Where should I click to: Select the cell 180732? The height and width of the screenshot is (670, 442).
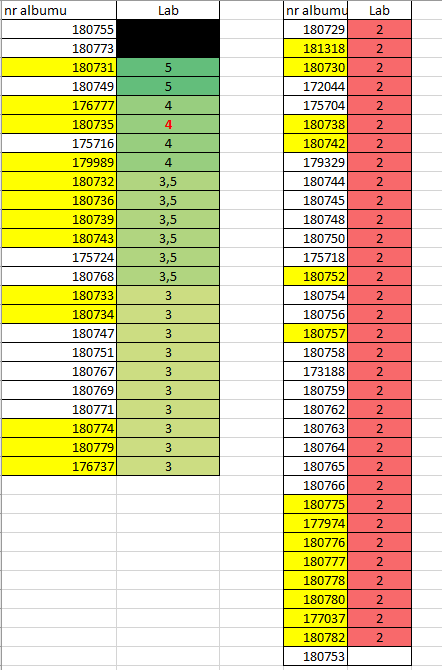[59, 182]
